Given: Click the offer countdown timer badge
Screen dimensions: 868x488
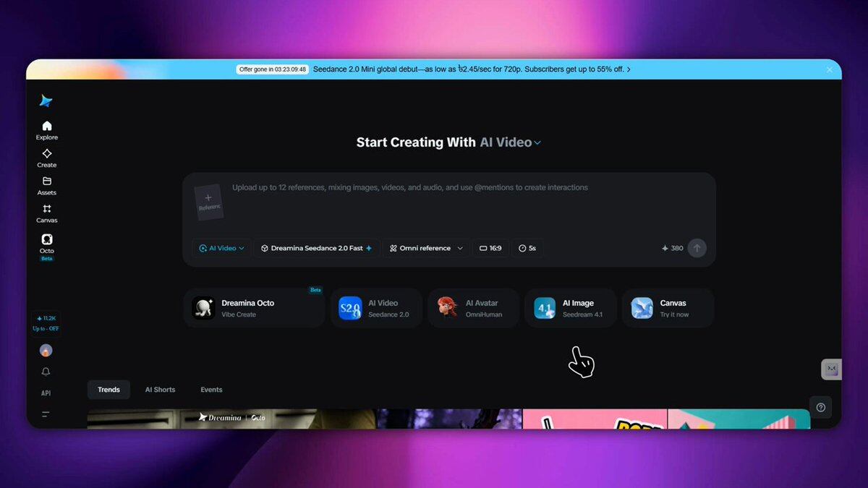Looking at the screenshot, I should click(x=272, y=69).
